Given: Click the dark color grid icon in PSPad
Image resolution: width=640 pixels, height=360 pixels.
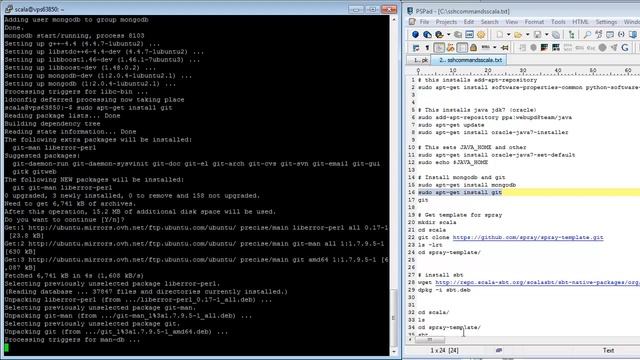Looking at the screenshot, I should 556,48.
